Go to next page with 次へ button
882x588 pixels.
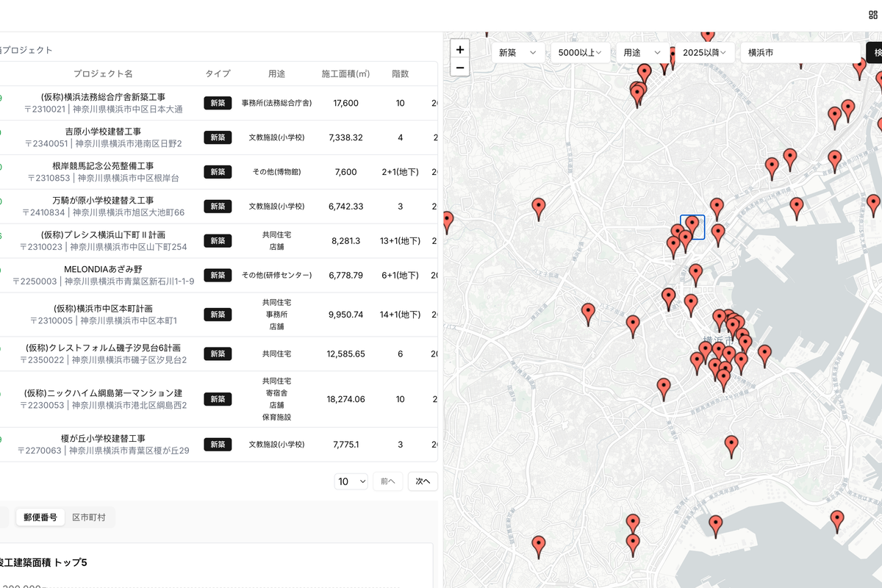coord(423,481)
